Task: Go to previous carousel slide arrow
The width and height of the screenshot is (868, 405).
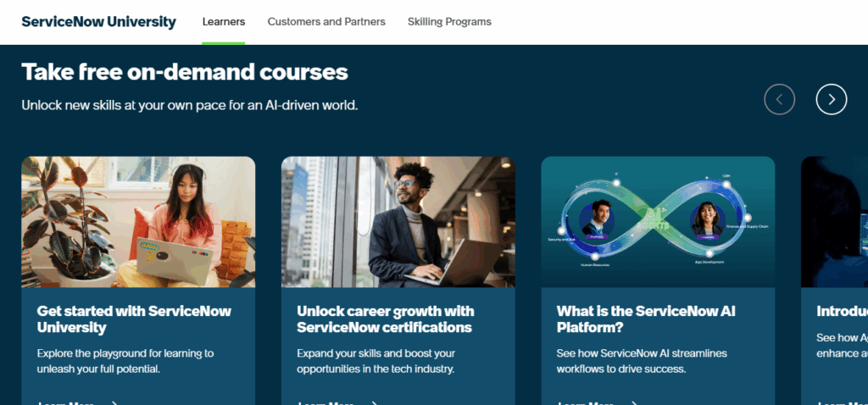Action: (x=780, y=99)
